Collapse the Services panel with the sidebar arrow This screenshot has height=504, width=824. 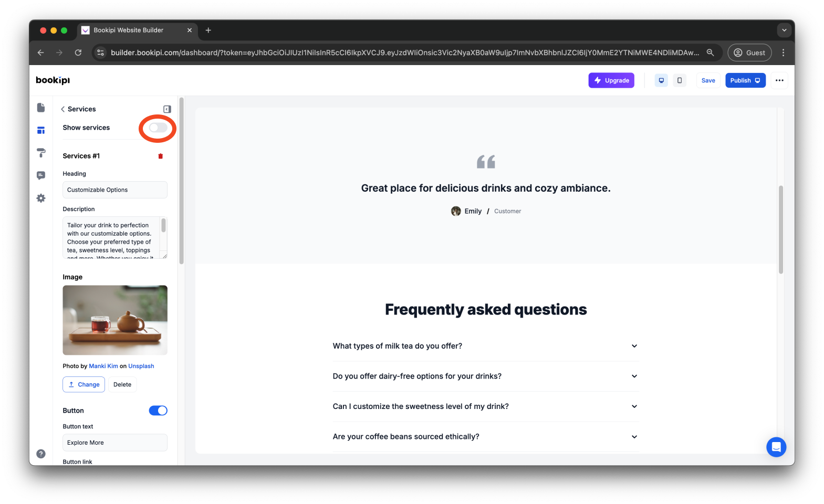click(167, 109)
